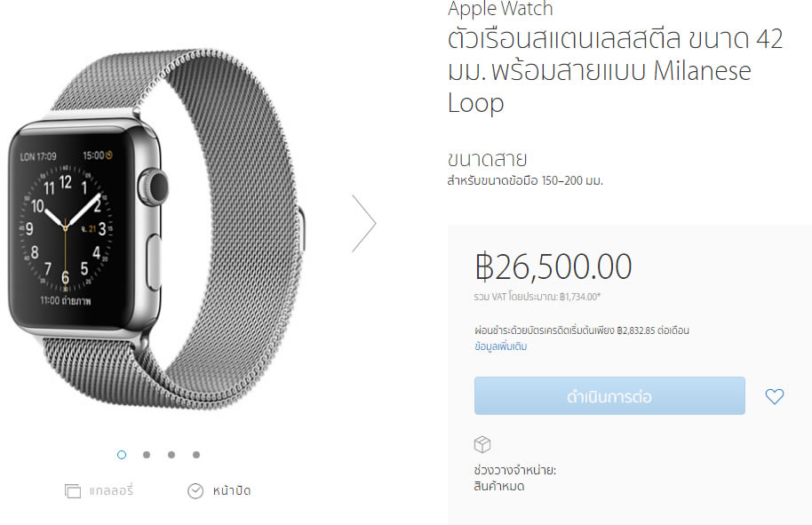
Task: Switch to the second carousel dot
Action: point(147,455)
